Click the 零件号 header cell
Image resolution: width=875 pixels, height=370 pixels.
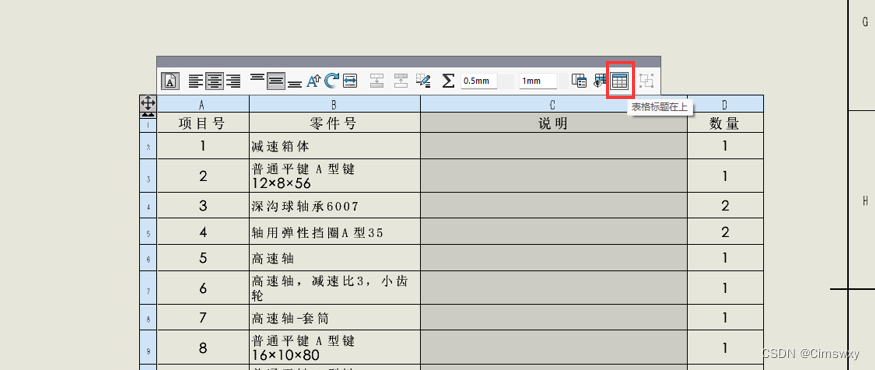click(335, 123)
